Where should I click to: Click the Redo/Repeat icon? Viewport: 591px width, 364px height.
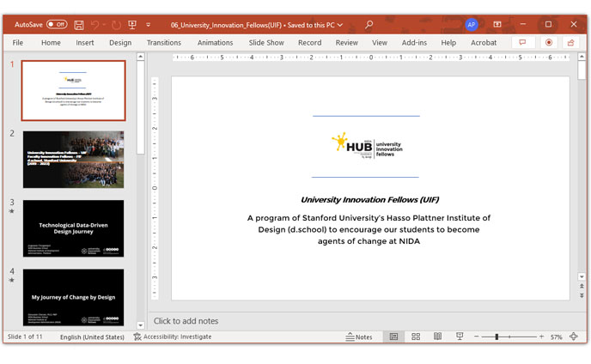pos(116,25)
